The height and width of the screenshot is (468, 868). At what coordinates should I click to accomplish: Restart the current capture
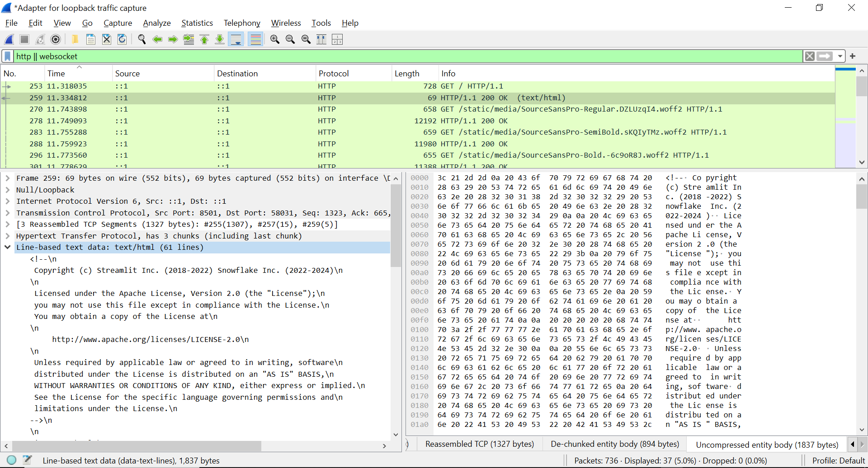pyautogui.click(x=40, y=39)
